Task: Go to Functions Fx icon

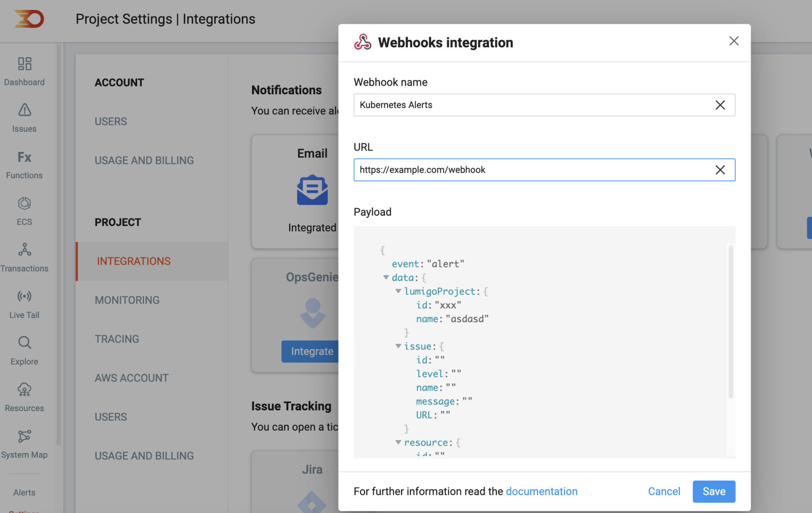Action: tap(24, 157)
